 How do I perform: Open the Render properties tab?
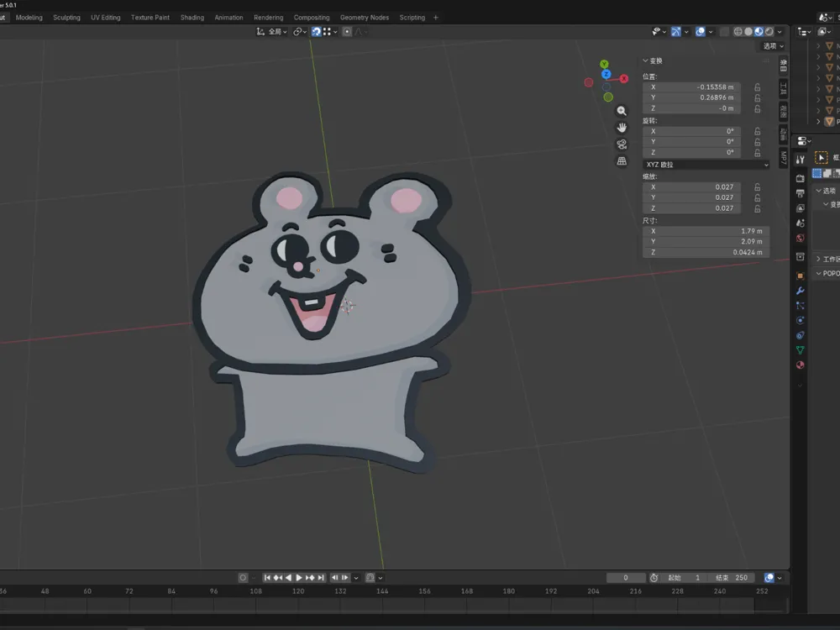point(801,178)
